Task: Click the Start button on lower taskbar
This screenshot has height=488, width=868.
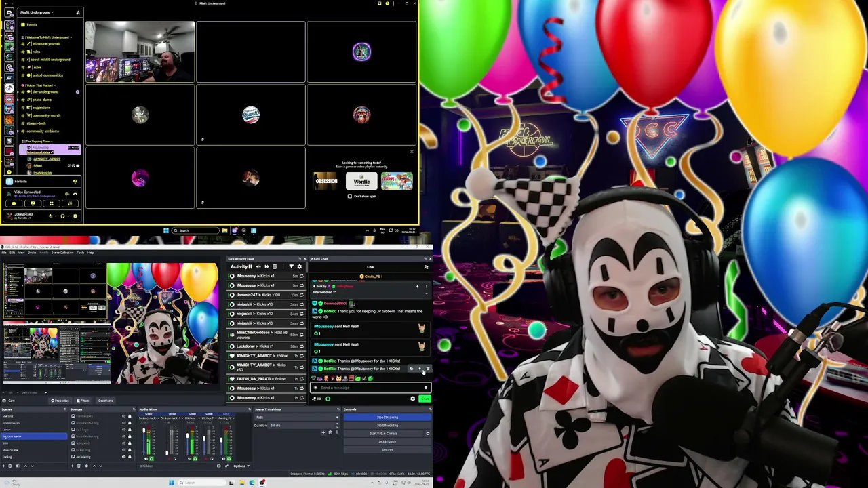Action: click(x=172, y=483)
